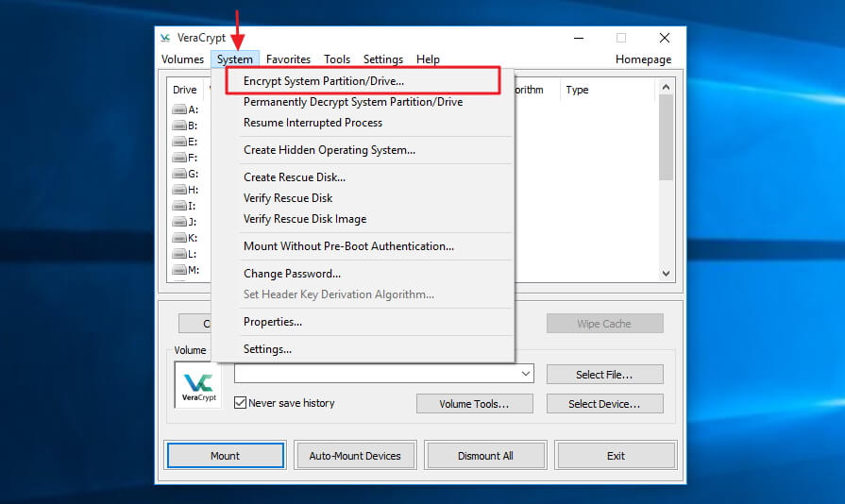Image resolution: width=845 pixels, height=504 pixels.
Task: Choose Resume Interrupted Process
Action: click(363, 123)
